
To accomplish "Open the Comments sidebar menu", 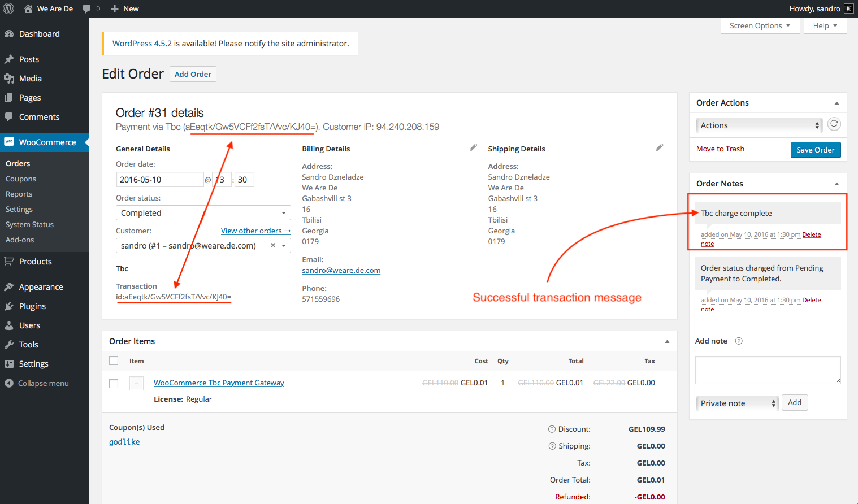I will pos(39,117).
